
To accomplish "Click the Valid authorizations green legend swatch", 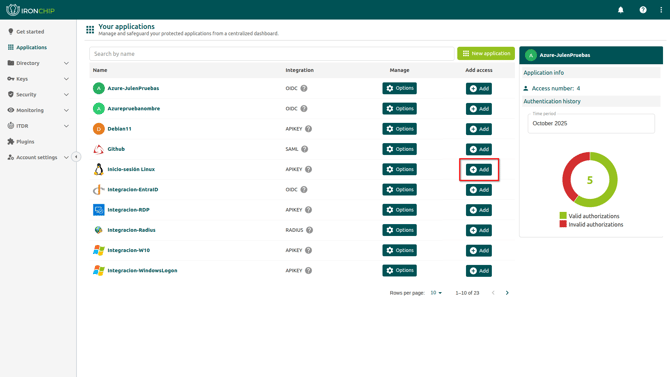I will (x=563, y=216).
